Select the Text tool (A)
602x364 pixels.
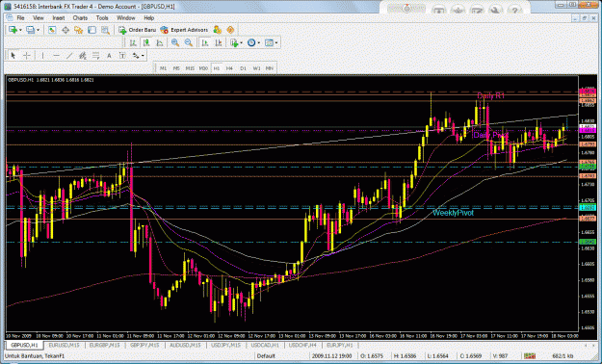109,56
